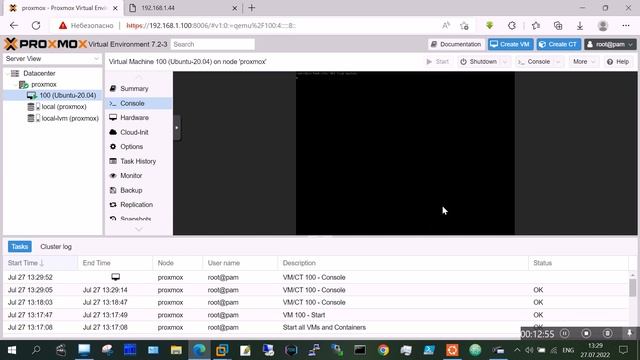Open browser Extensions puzzle icon
The width and height of the screenshot is (640, 360).
pyautogui.click(x=512, y=25)
